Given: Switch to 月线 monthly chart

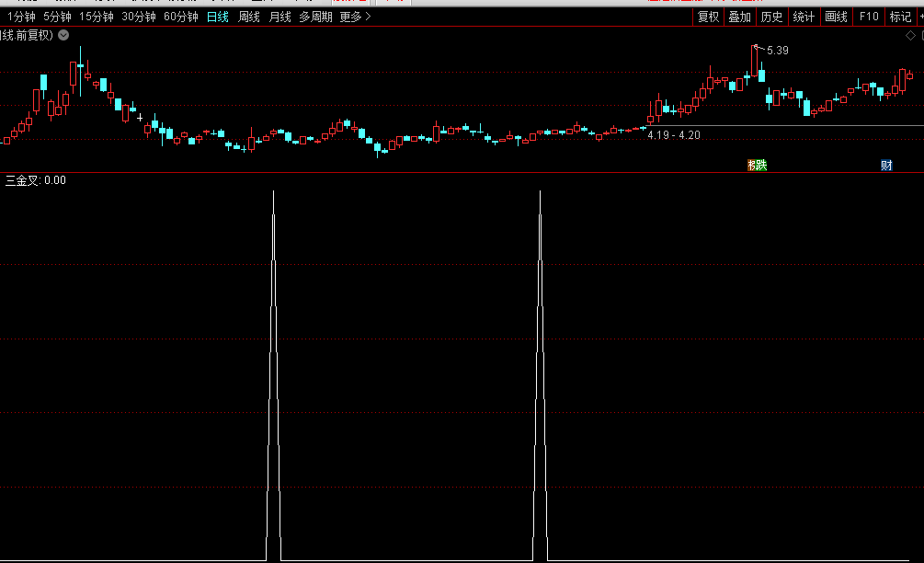Looking at the screenshot, I should pos(279,17).
